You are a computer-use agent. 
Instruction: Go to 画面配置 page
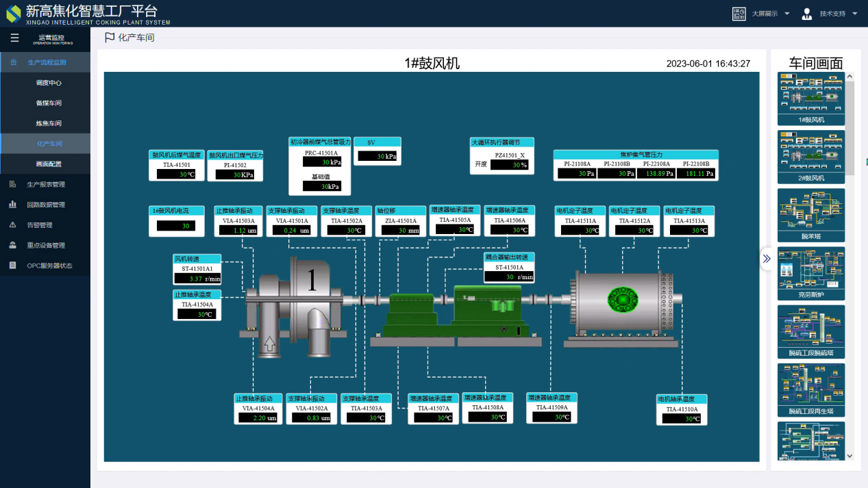(x=49, y=164)
